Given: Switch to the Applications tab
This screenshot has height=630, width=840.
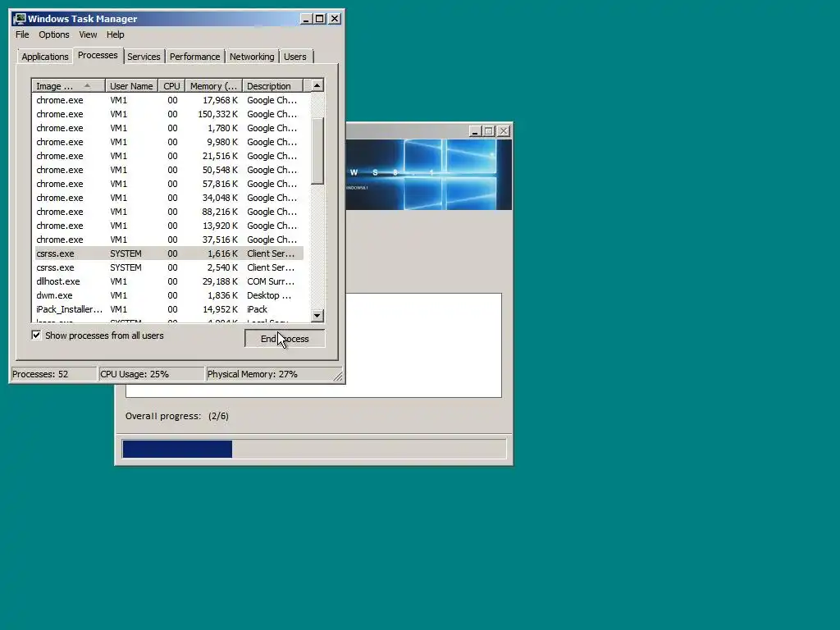Looking at the screenshot, I should tap(45, 57).
